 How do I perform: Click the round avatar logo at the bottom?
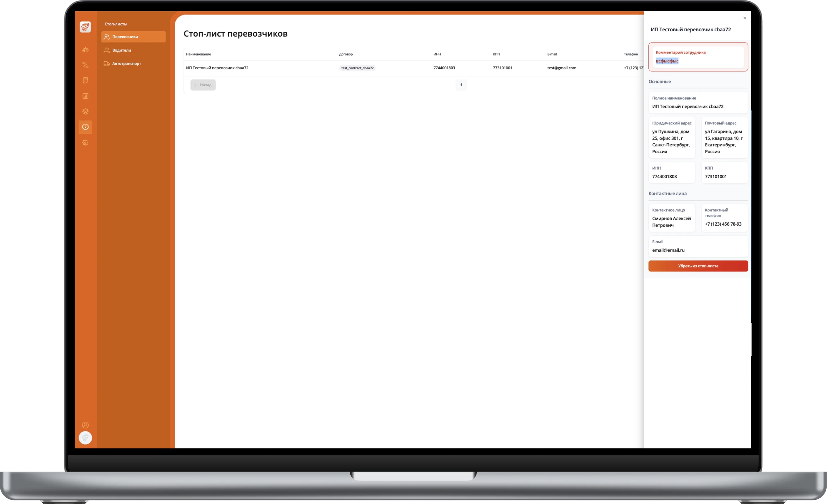(x=85, y=438)
